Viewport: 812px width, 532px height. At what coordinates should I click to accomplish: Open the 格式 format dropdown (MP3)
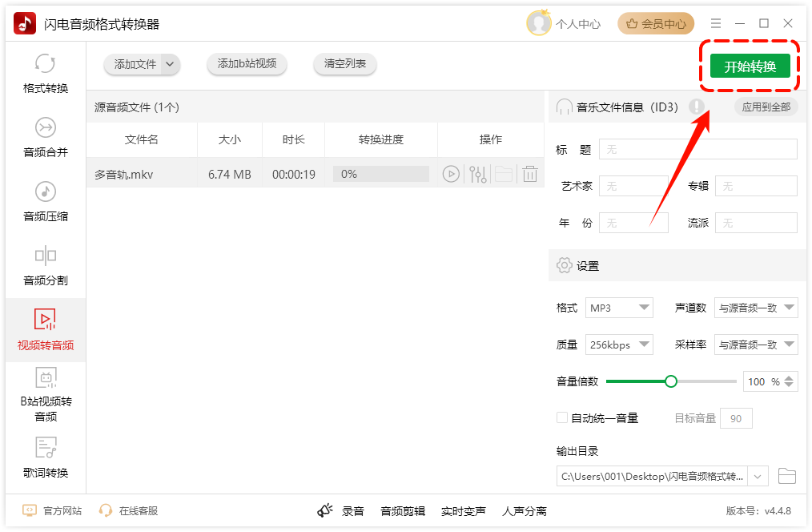619,308
